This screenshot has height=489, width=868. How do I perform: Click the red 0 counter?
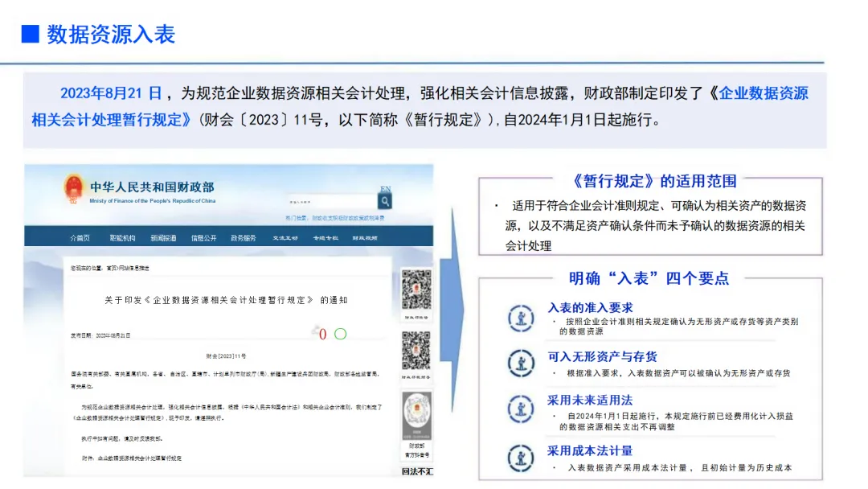(323, 334)
